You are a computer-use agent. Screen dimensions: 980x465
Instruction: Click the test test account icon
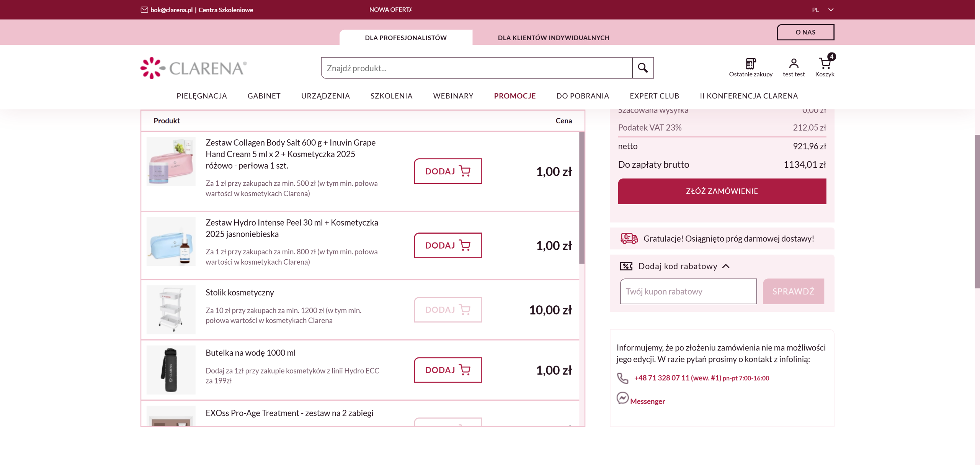coord(794,64)
